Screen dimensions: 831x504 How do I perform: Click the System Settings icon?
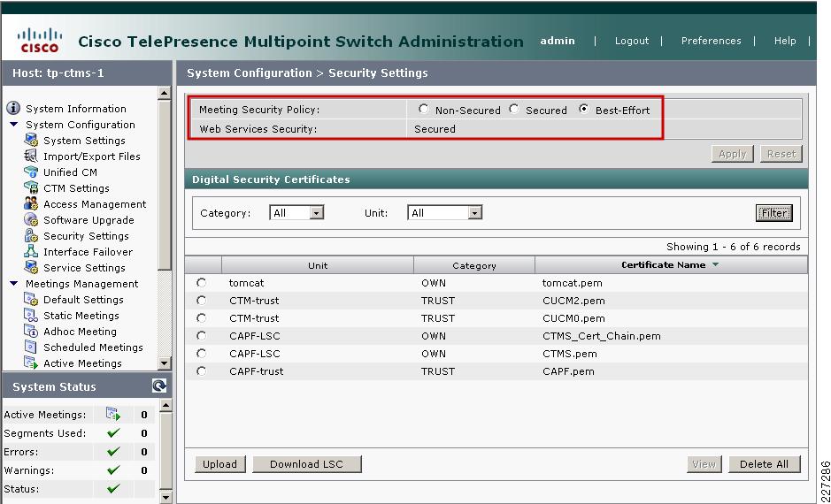point(31,141)
